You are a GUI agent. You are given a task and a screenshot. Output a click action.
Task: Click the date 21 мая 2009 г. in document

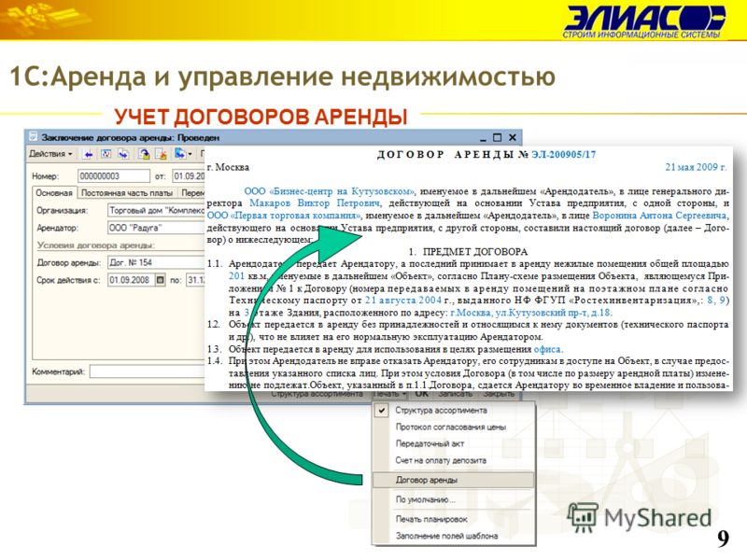tap(696, 167)
